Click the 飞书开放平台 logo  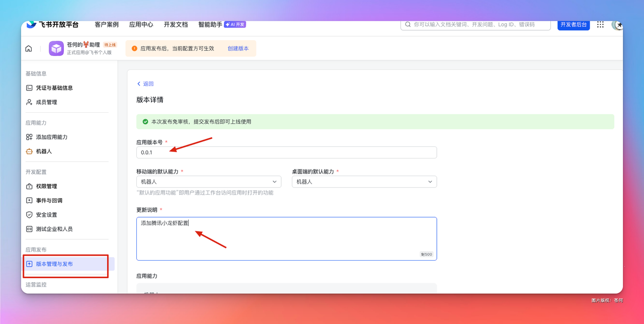(x=53, y=25)
